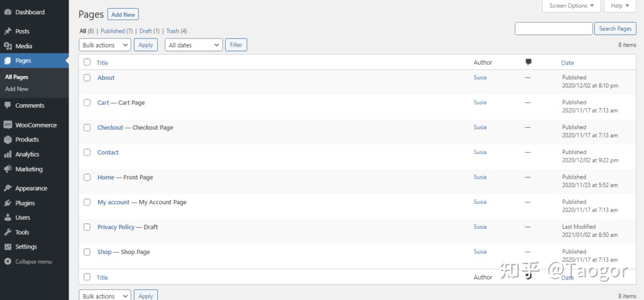Click inside the pages search field
Viewport: 644px width, 300px height.
pyautogui.click(x=553, y=28)
